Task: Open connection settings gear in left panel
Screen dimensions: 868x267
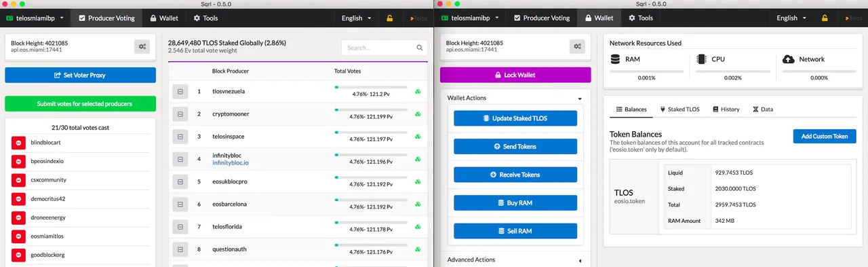Action: tap(142, 46)
